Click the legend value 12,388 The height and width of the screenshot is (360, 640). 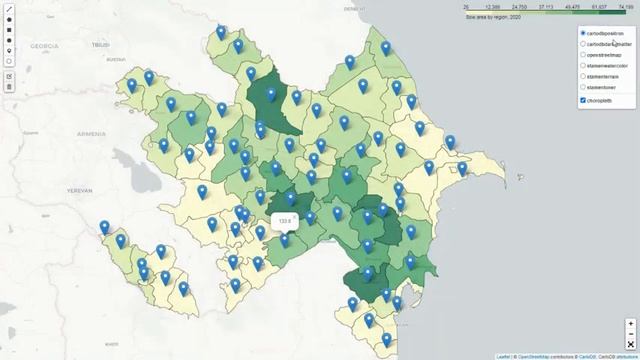pos(493,7)
